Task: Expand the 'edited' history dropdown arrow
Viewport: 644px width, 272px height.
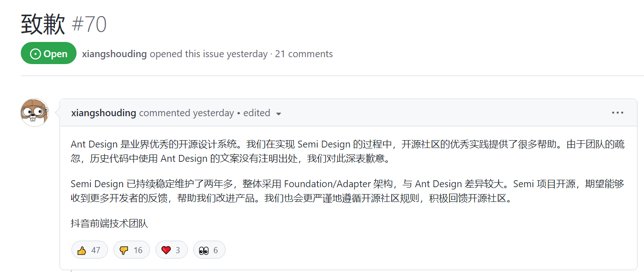Action: pos(278,113)
